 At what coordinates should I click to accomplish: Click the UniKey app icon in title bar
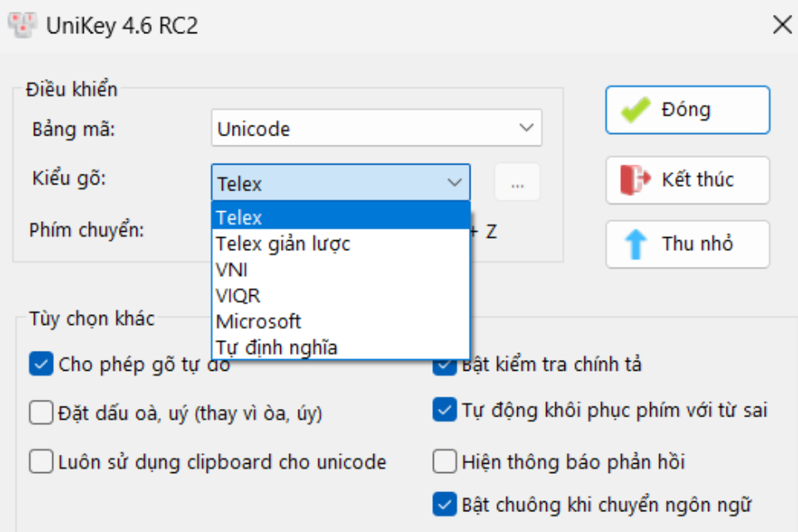[22, 25]
